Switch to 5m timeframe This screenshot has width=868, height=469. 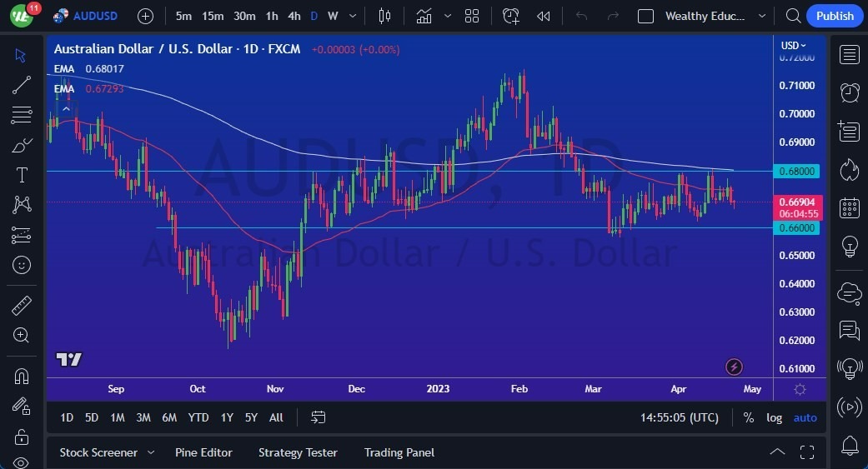[183, 16]
